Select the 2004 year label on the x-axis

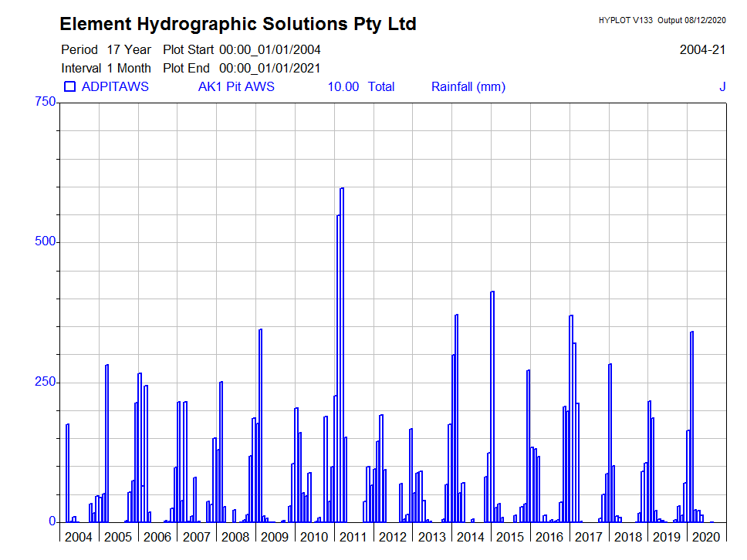pyautogui.click(x=79, y=537)
